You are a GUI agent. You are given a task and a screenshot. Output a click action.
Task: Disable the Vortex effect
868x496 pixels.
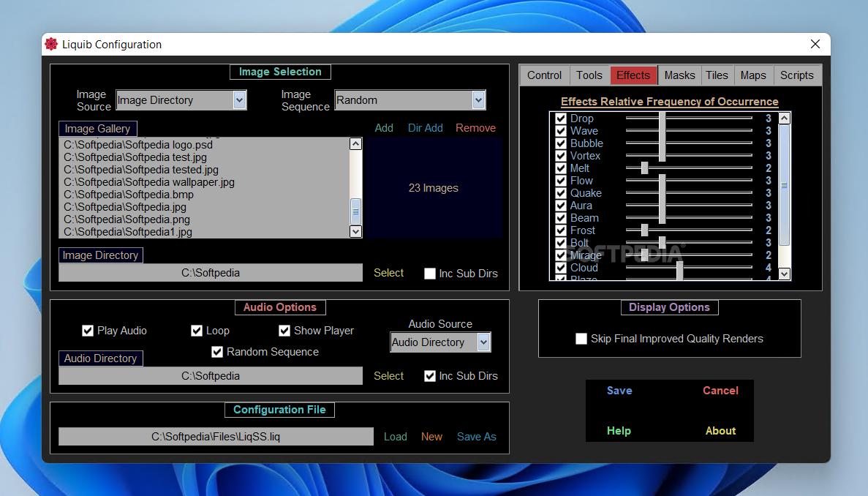tap(561, 156)
